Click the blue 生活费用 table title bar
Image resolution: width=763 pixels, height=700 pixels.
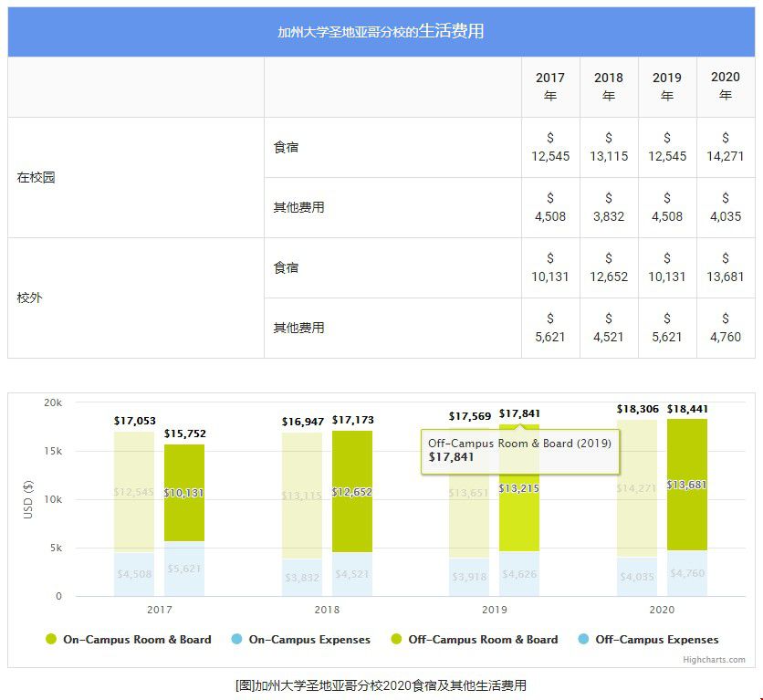381,32
